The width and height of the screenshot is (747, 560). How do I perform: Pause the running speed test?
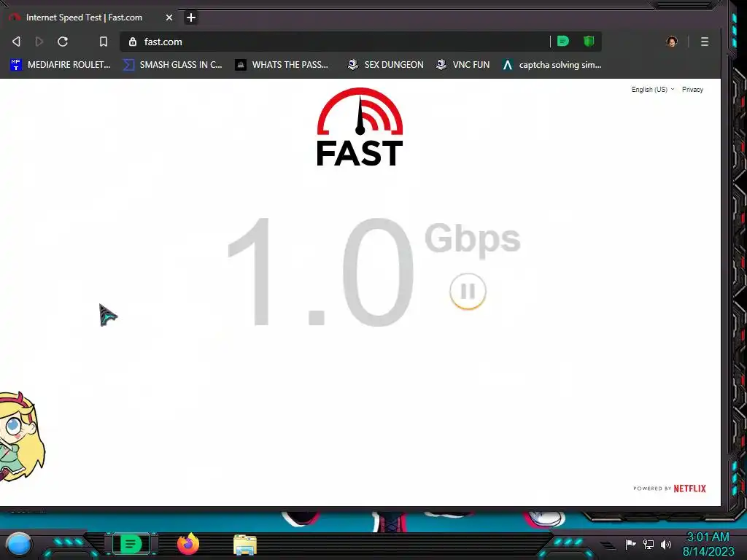click(x=468, y=291)
